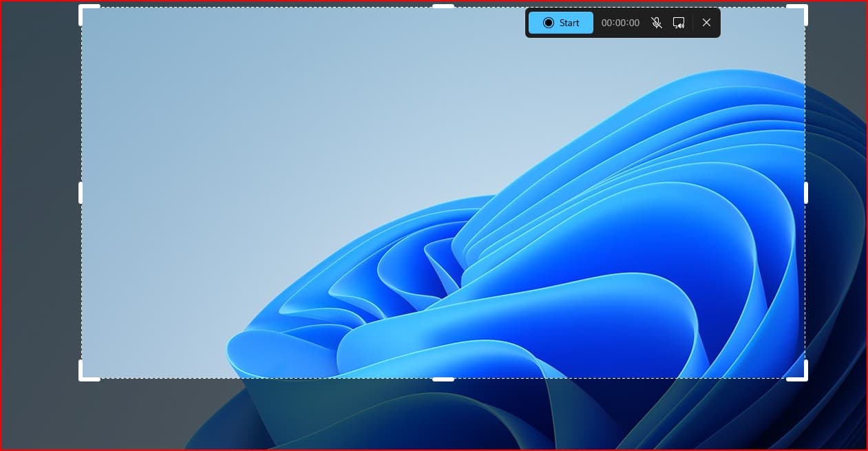Click the bottom-right corner selection handle
The width and height of the screenshot is (868, 451).
coord(805,377)
